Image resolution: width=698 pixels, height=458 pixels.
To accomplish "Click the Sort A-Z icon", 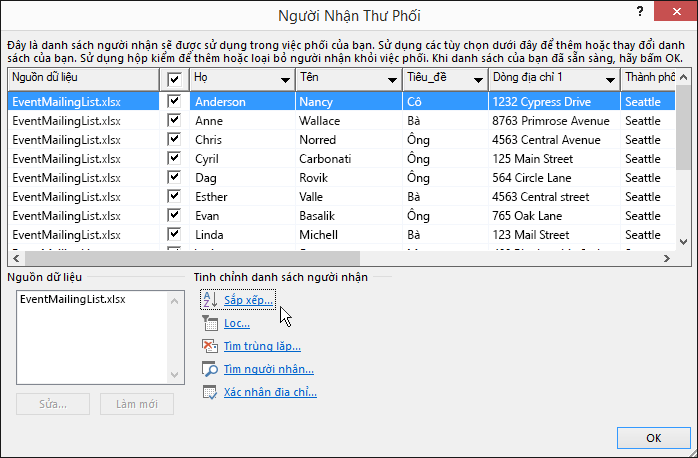I will tap(210, 300).
